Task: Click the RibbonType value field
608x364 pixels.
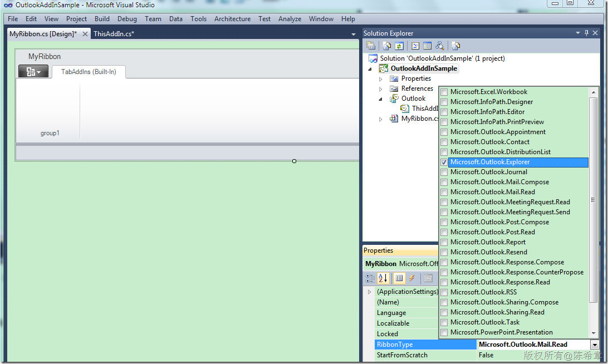Action: tap(533, 345)
